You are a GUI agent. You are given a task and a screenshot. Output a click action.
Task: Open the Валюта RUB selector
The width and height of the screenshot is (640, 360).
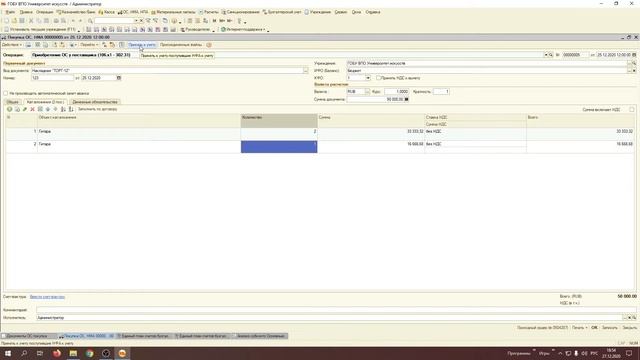(367, 92)
